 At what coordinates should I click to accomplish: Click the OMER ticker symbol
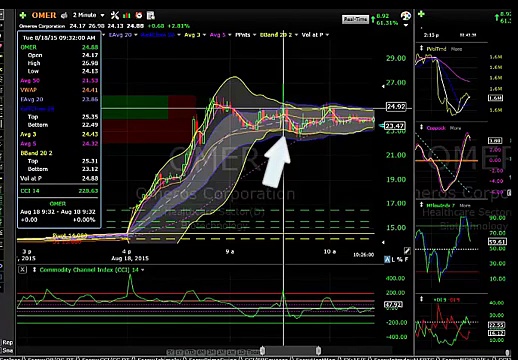tap(44, 15)
